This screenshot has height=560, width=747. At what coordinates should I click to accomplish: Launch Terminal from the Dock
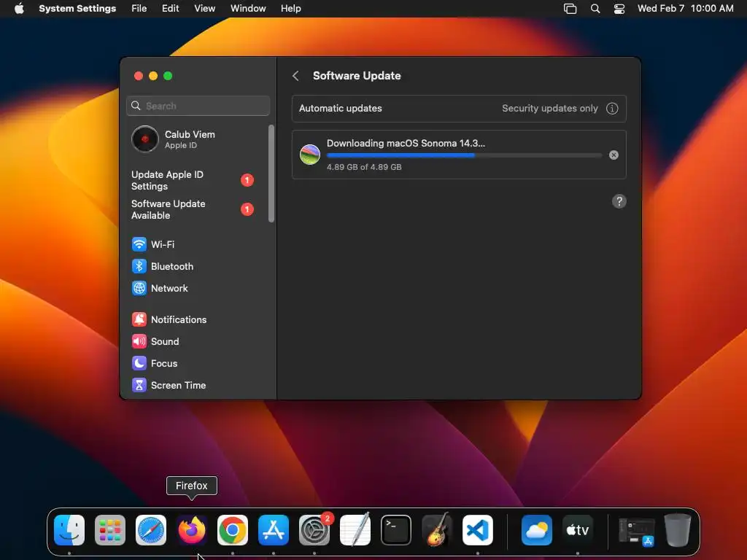396,530
